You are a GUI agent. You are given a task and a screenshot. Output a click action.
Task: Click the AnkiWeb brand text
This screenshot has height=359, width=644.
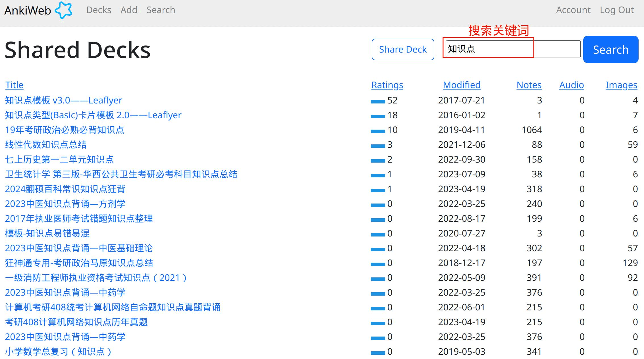(x=28, y=11)
